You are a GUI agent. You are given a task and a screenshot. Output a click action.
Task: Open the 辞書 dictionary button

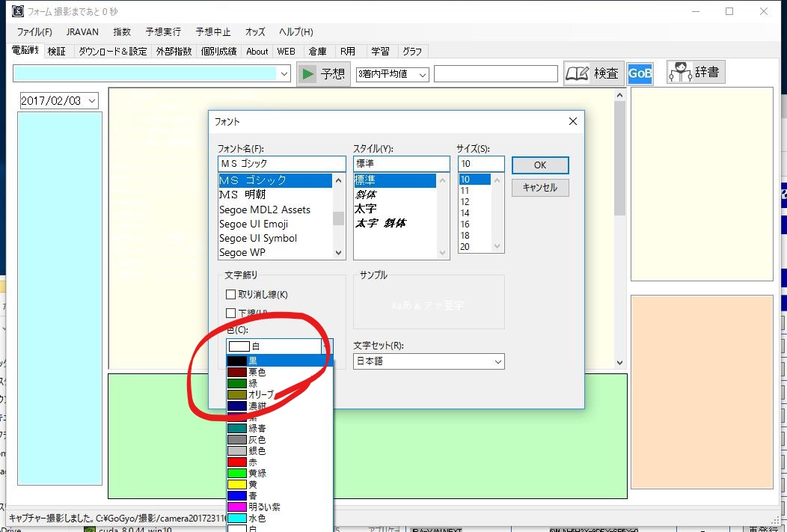[696, 73]
